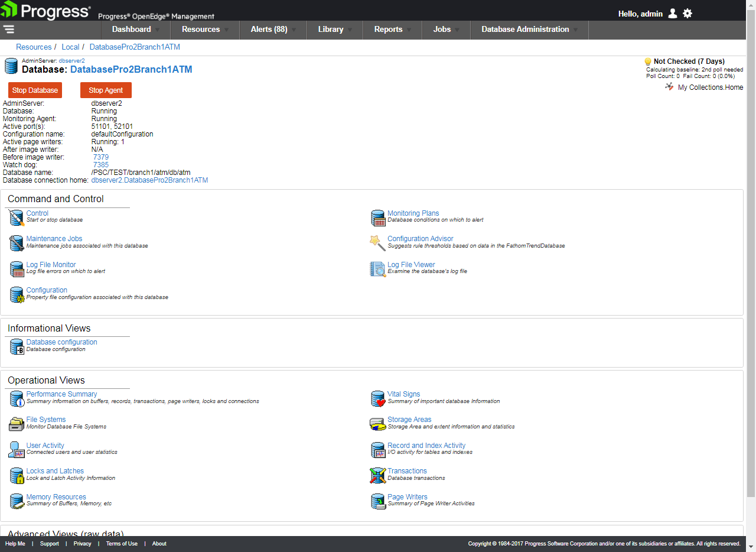
Task: Open the Reports menu
Action: point(393,30)
